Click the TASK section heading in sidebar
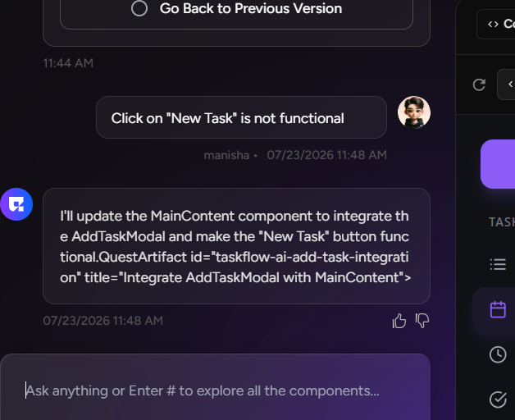 502,222
